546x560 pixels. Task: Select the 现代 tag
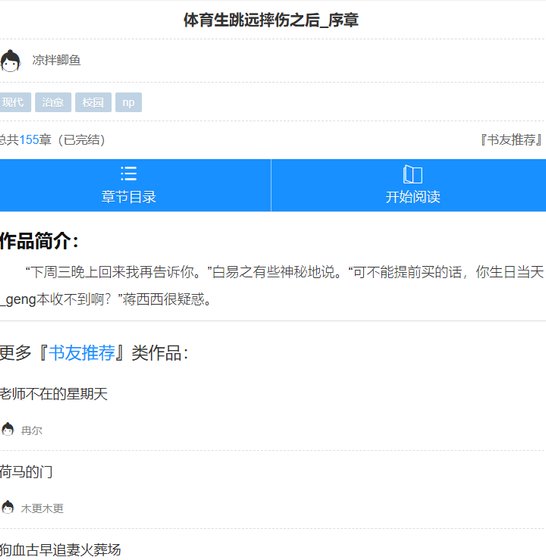(x=14, y=102)
